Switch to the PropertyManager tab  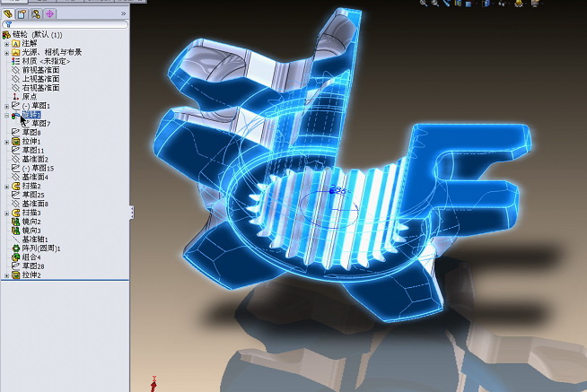22,14
